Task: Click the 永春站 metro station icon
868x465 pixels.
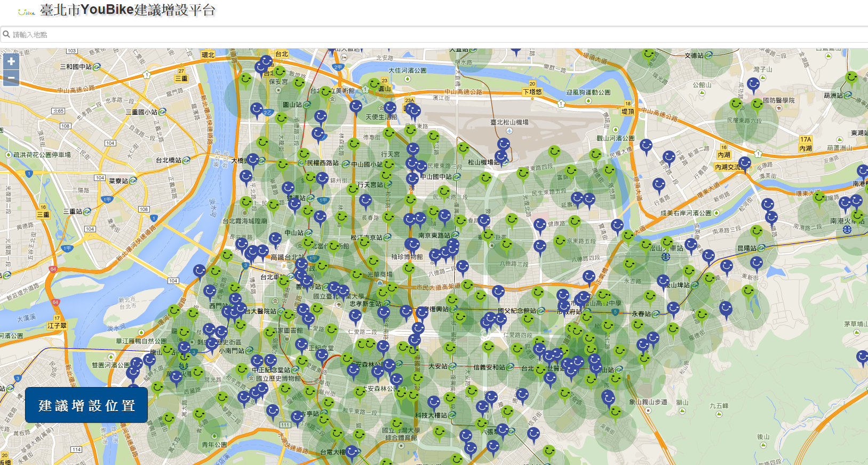Action: (x=656, y=314)
